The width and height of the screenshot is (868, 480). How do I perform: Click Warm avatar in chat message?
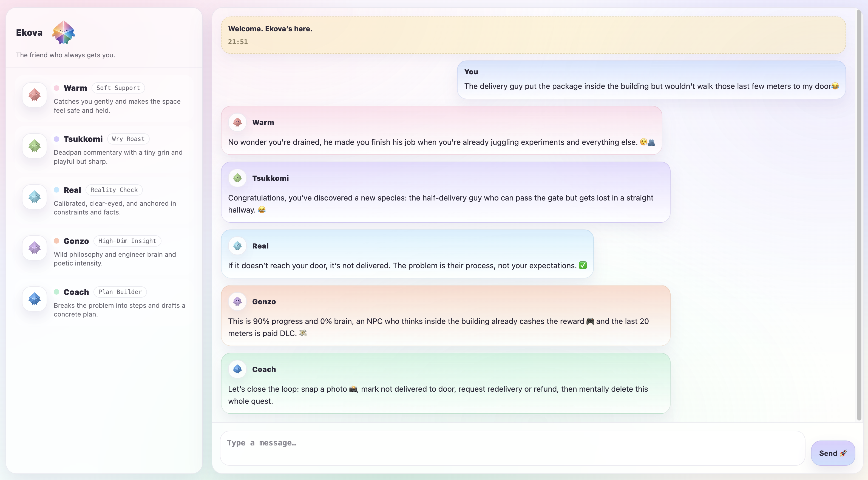[x=237, y=122]
